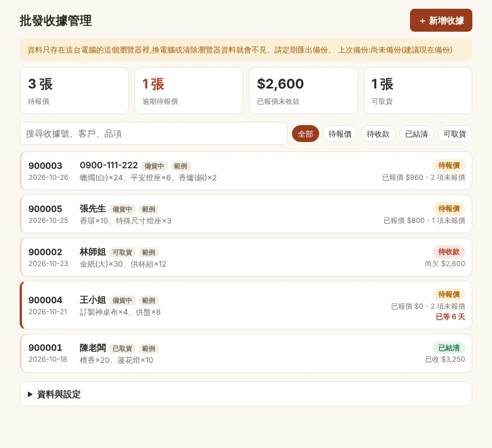Screen dimensions: 492x448
Task: Click the 備貨中 tag beside 王小姐
Action: click(122, 300)
